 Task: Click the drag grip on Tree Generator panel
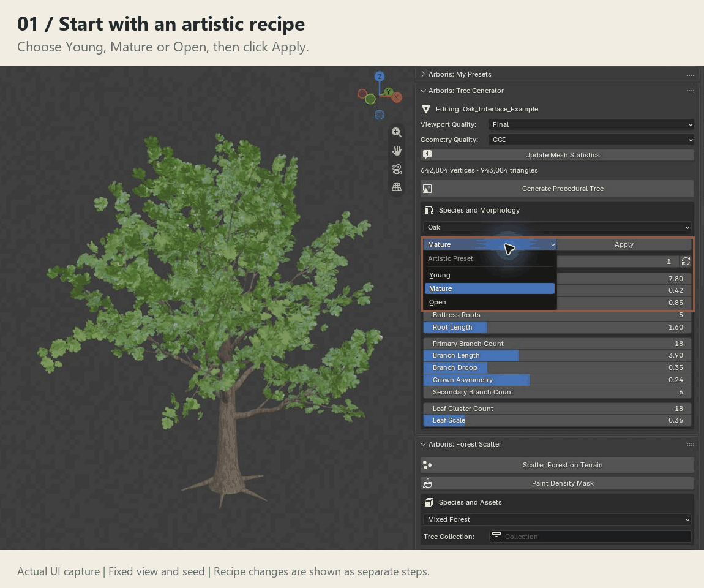(x=690, y=91)
